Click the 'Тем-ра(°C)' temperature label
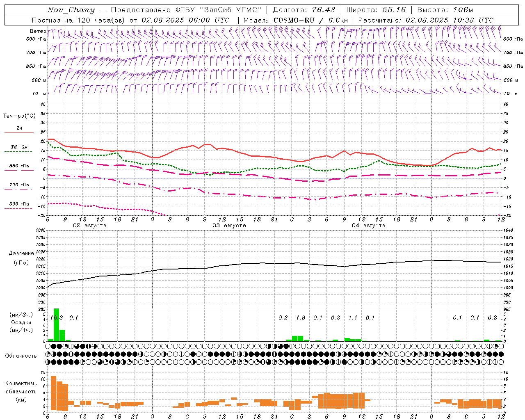This screenshot has width=525, height=420. [x=19, y=116]
